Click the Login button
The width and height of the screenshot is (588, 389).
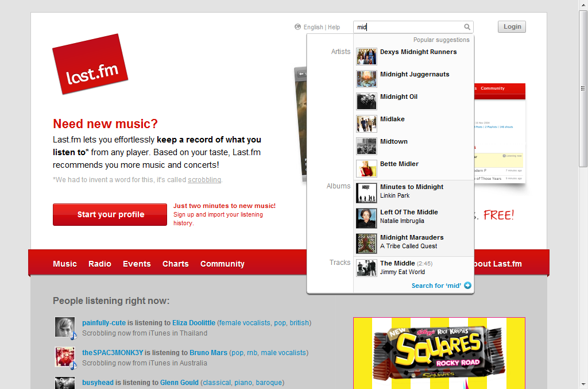[x=512, y=26]
